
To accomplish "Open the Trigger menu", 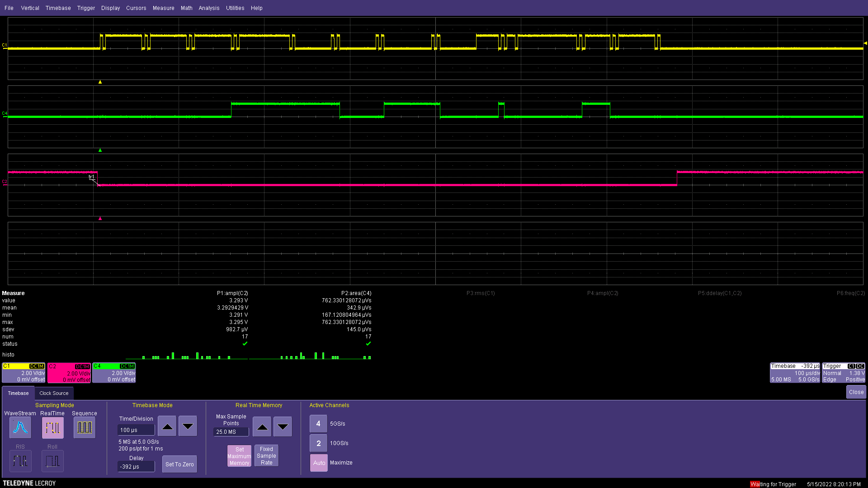I will (x=86, y=8).
